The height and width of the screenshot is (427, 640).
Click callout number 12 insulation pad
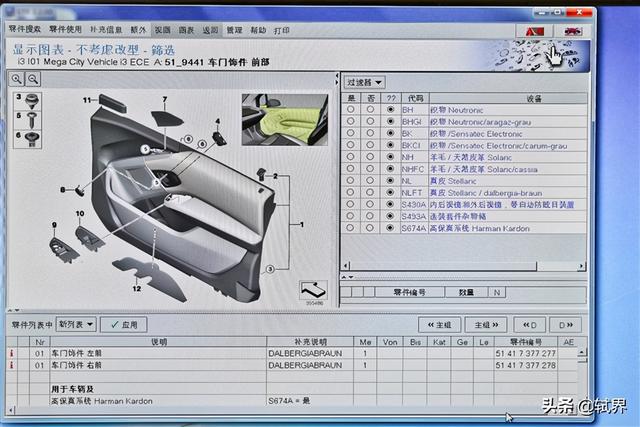tap(136, 289)
